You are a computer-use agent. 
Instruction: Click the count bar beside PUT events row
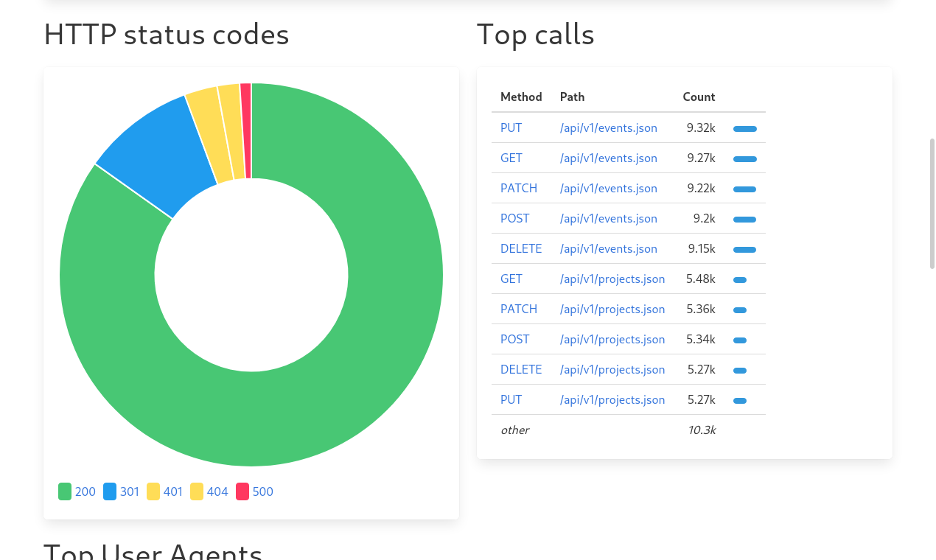coord(744,128)
